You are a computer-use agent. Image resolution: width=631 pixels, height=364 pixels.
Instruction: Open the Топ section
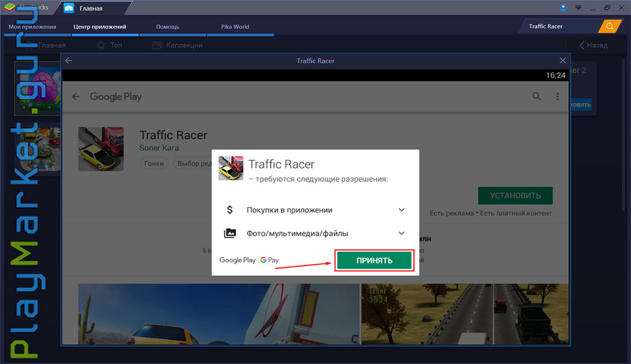(110, 45)
